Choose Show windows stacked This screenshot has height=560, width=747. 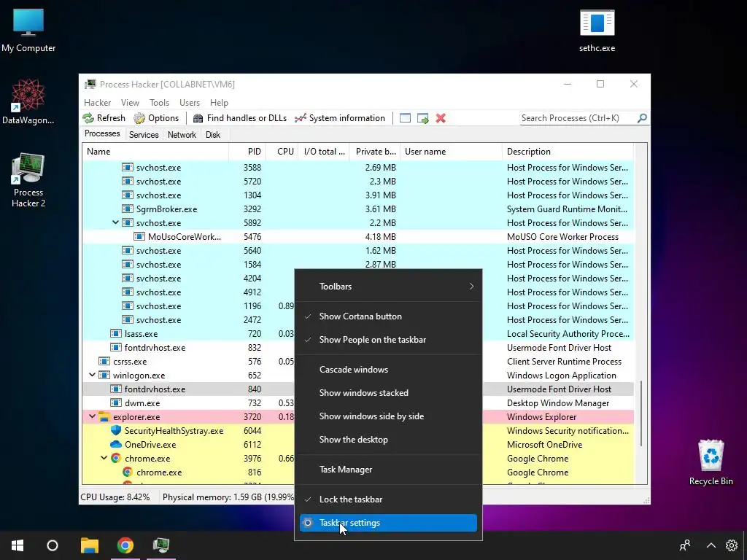point(388,393)
